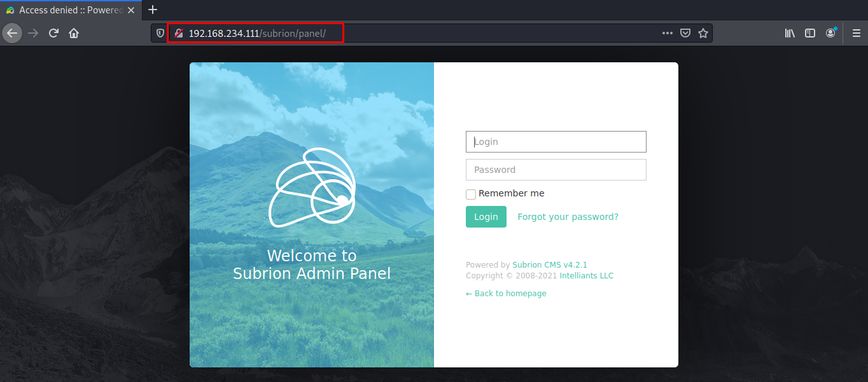Open the Firefox account profile icon
This screenshot has width=868, height=382.
click(x=830, y=33)
